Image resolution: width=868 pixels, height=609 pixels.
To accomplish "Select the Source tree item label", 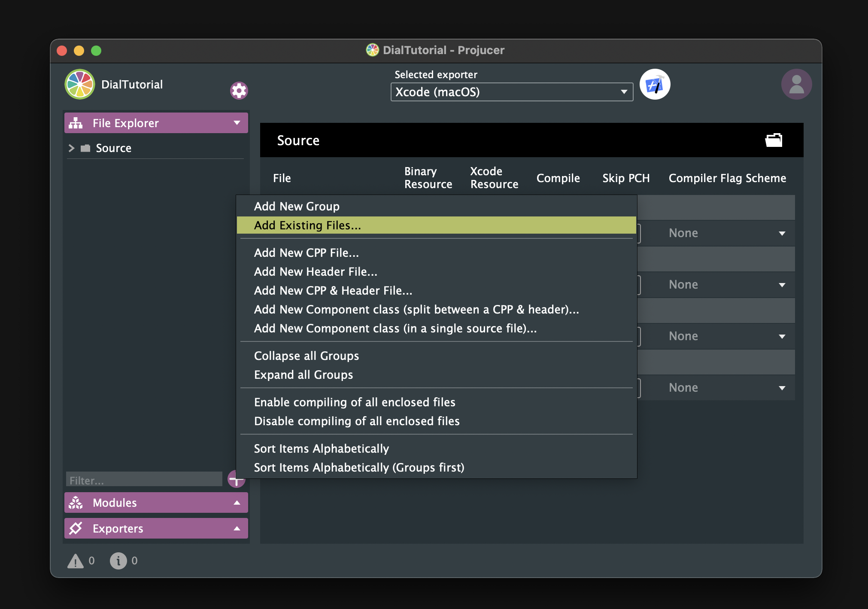I will pos(114,148).
